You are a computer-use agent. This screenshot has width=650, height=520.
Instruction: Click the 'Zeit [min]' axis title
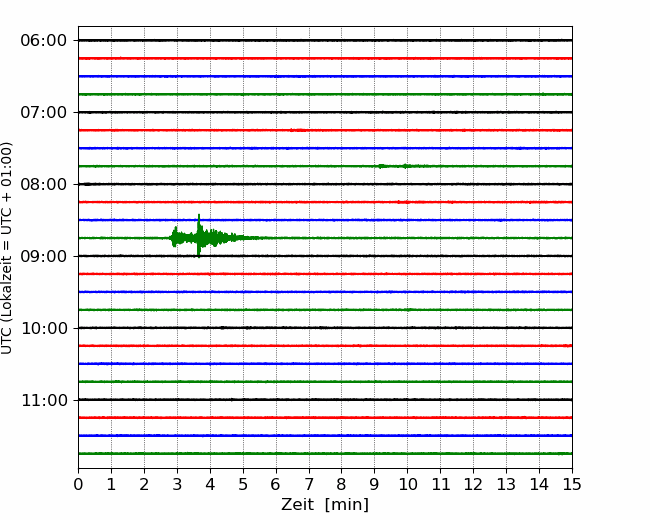click(x=325, y=505)
